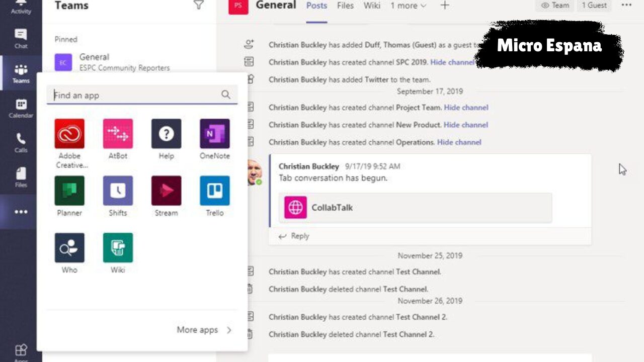This screenshot has height=362, width=644.
Task: Select the OneNote app icon
Action: click(x=214, y=134)
